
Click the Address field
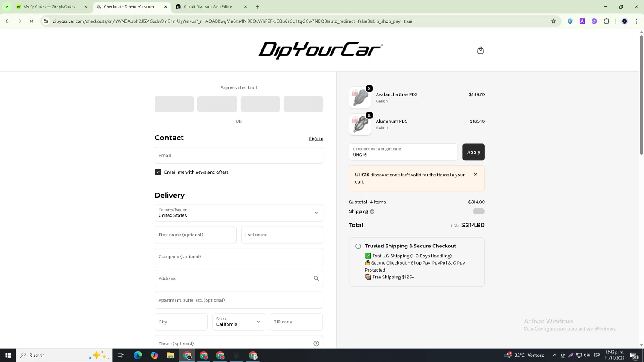click(x=239, y=278)
